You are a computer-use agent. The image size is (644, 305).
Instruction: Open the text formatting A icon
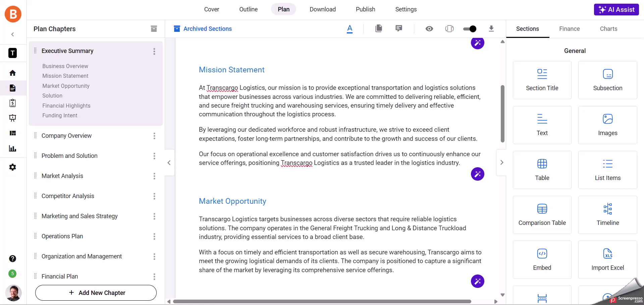[350, 29]
